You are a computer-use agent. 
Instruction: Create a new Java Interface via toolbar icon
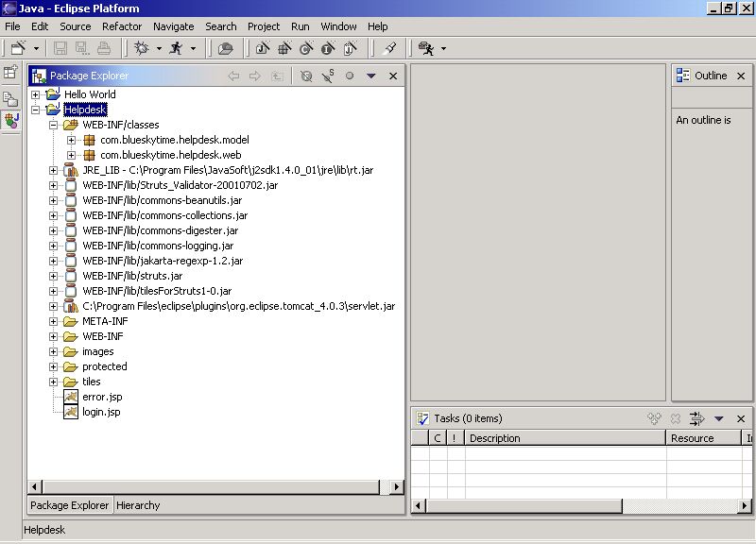328,48
